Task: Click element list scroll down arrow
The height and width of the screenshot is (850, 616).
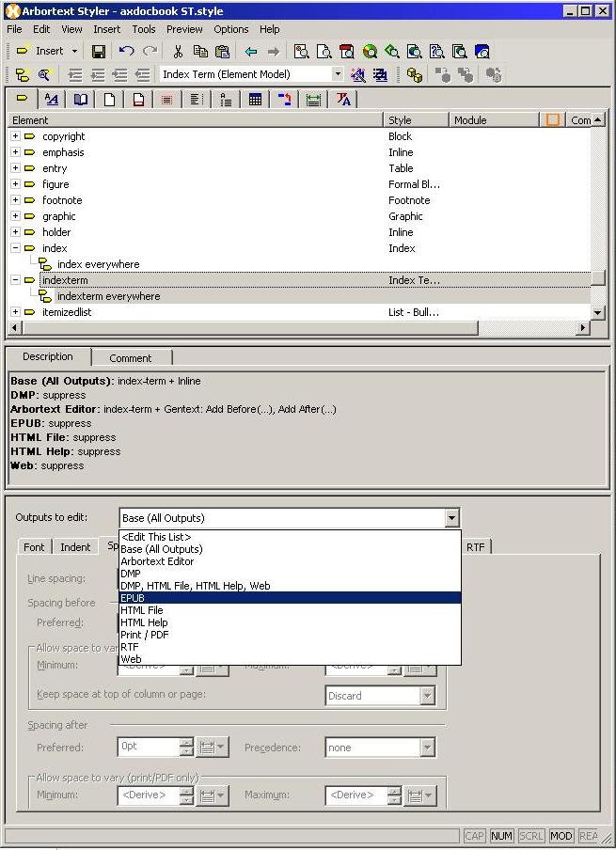Action: [x=597, y=312]
